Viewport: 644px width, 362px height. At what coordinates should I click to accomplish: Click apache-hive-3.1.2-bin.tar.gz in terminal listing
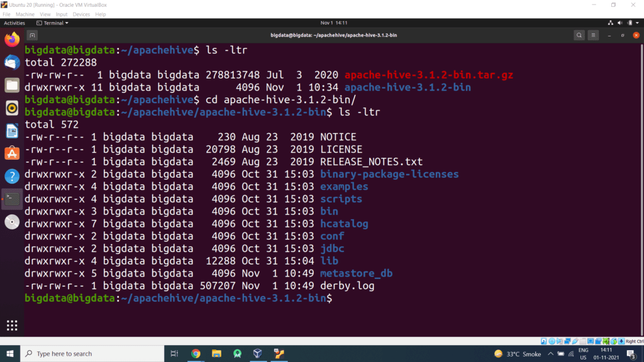pyautogui.click(x=429, y=75)
